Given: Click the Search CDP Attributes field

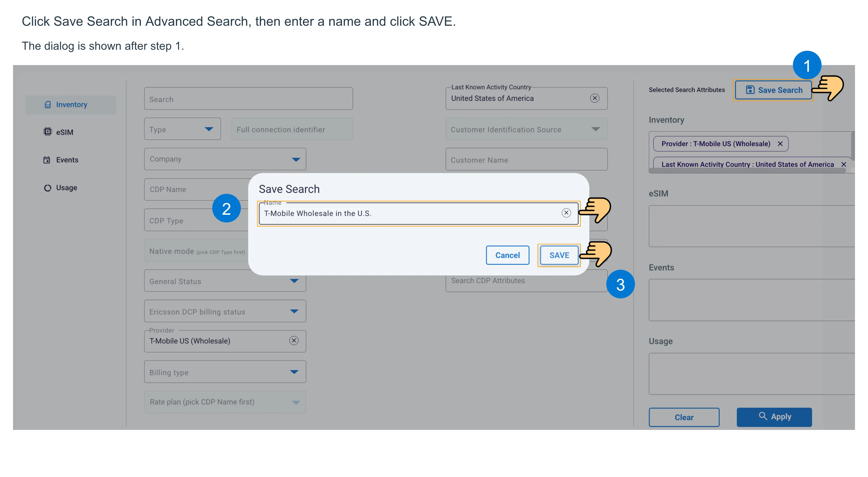Looking at the screenshot, I should coord(526,281).
